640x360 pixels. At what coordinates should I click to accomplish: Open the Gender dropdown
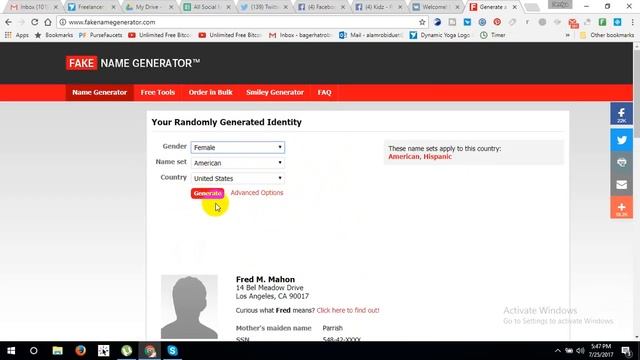point(238,147)
